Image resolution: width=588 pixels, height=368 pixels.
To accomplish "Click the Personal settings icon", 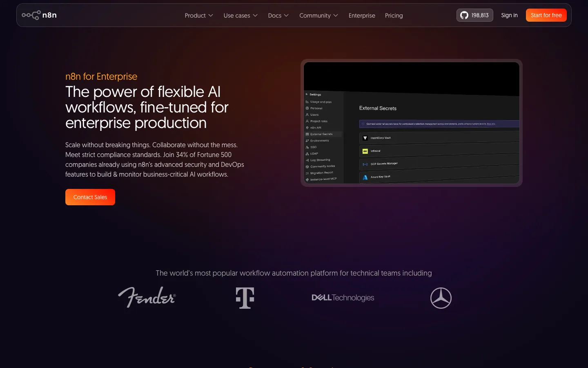I will pos(307,108).
